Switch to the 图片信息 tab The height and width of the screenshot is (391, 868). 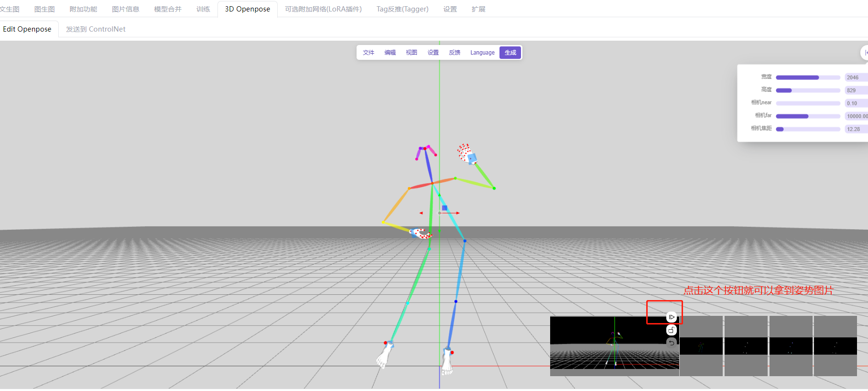(x=125, y=9)
